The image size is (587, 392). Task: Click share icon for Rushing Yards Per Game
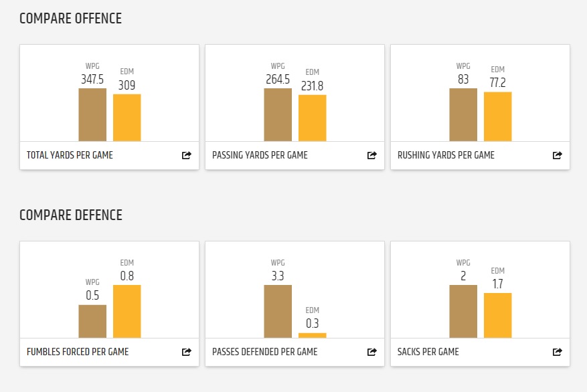[x=557, y=155]
